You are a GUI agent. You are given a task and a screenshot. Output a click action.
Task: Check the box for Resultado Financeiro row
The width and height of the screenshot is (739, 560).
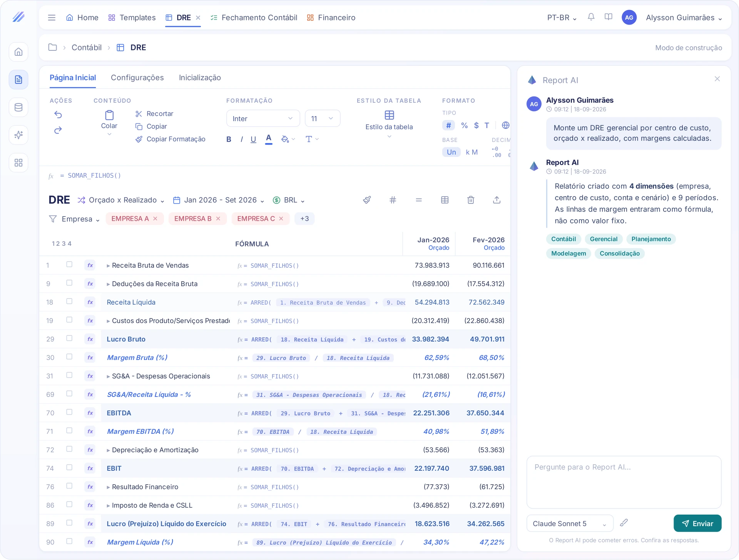[x=69, y=486]
